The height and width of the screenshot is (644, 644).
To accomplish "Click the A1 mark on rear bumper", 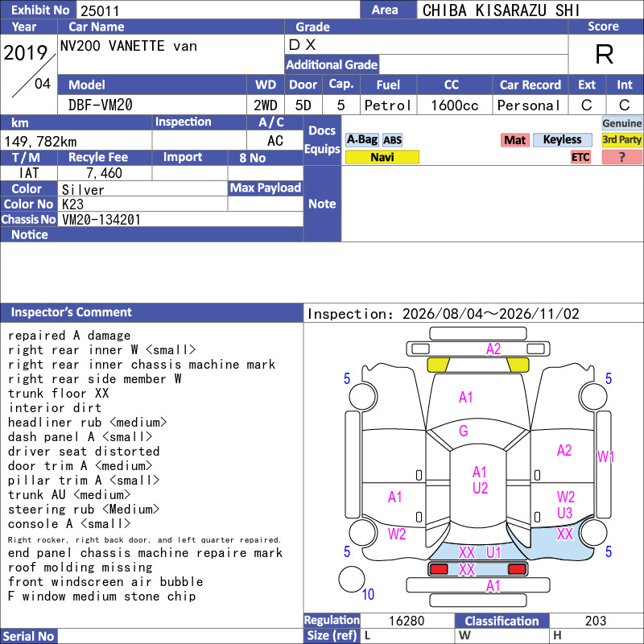I will [x=493, y=586].
